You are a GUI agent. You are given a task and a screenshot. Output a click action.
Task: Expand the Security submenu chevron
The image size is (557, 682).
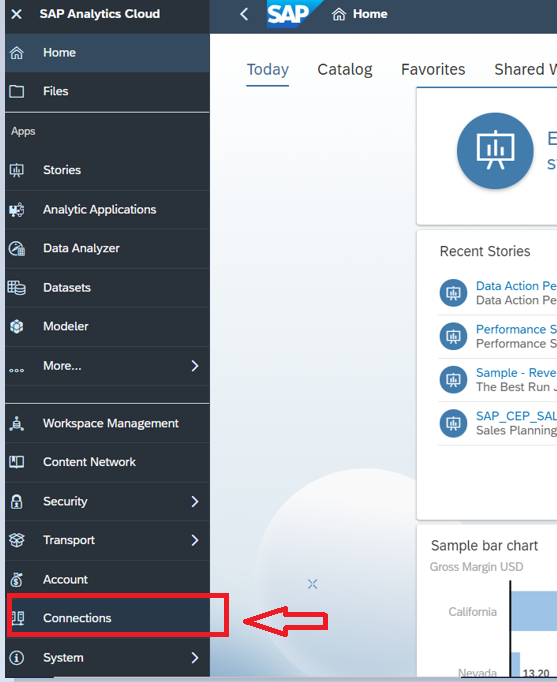click(x=195, y=501)
